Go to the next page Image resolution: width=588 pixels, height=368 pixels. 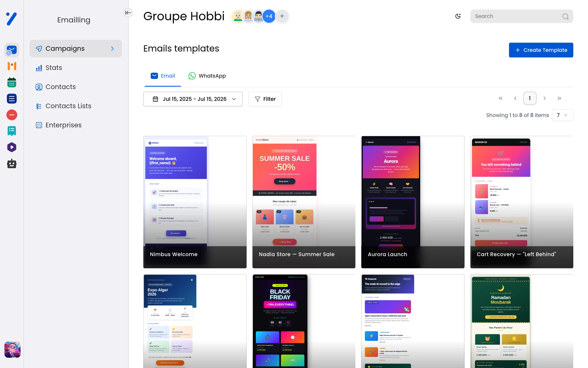click(545, 98)
